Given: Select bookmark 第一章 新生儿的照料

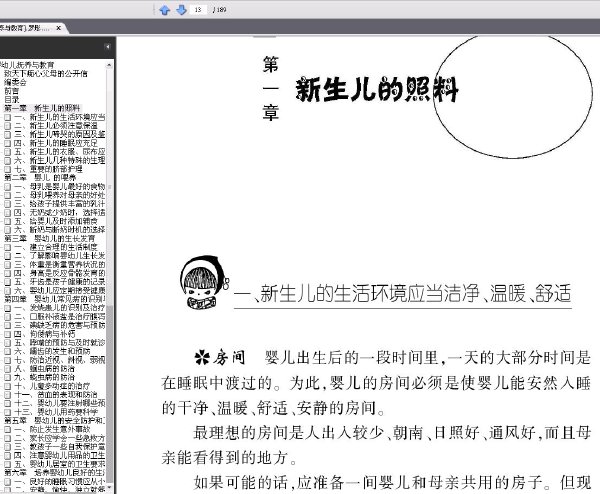Looking at the screenshot, I should coord(42,108).
